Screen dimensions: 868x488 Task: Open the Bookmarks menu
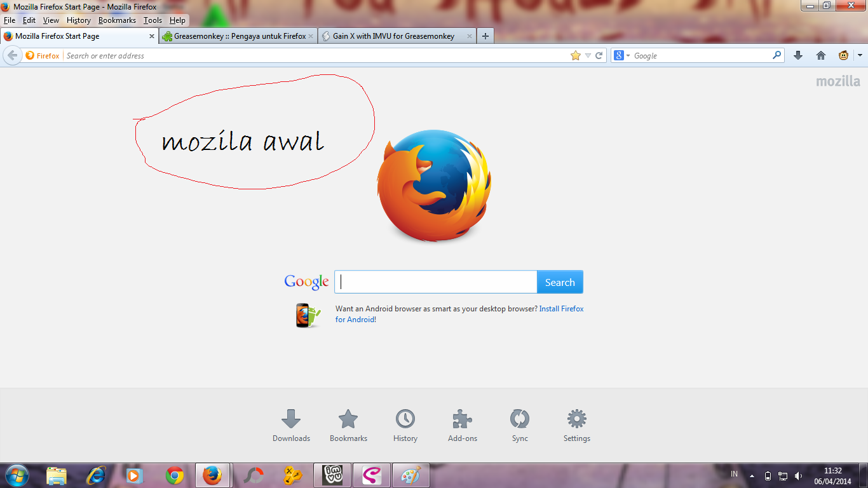click(117, 20)
